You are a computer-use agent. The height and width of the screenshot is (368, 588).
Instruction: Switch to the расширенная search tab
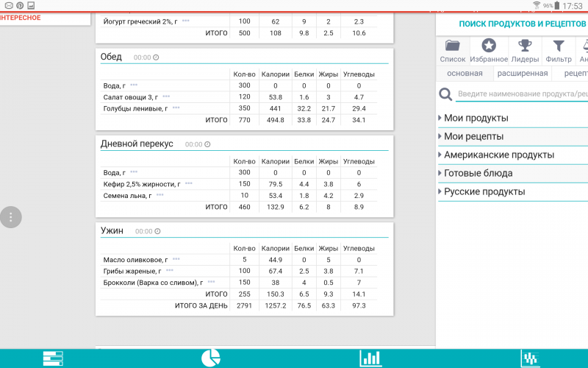522,74
